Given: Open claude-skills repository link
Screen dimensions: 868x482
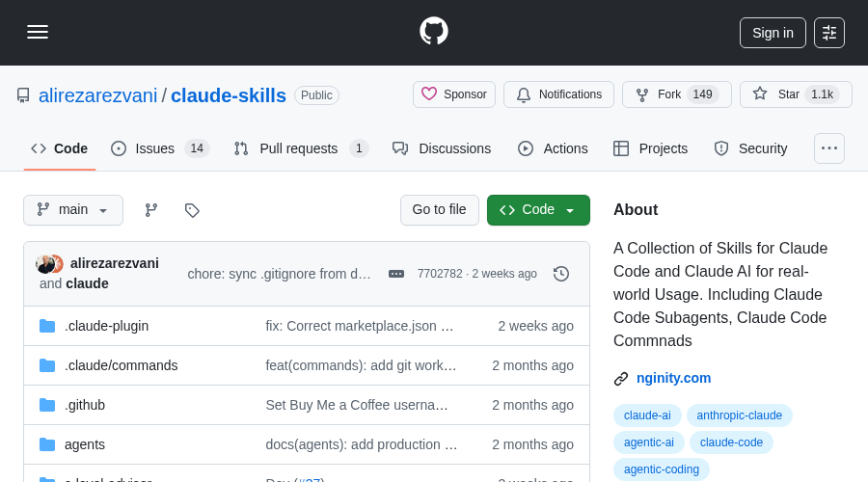Looking at the screenshot, I should coord(228,95).
